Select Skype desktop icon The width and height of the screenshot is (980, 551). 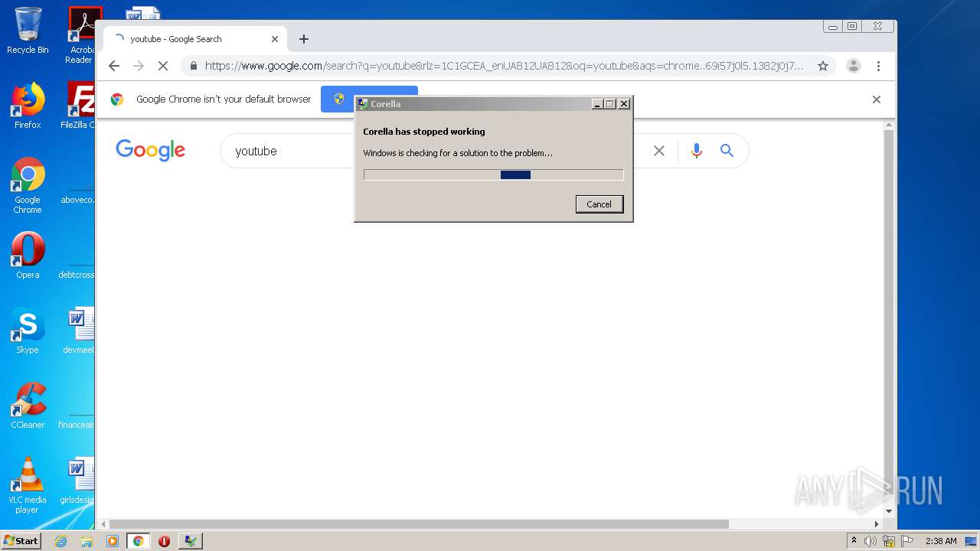click(x=28, y=331)
